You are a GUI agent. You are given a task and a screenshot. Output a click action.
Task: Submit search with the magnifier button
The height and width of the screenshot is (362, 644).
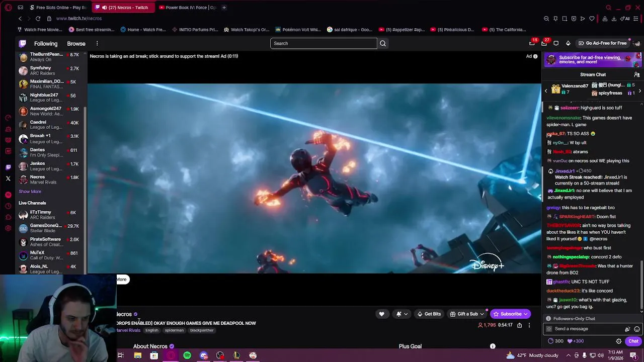click(x=383, y=43)
